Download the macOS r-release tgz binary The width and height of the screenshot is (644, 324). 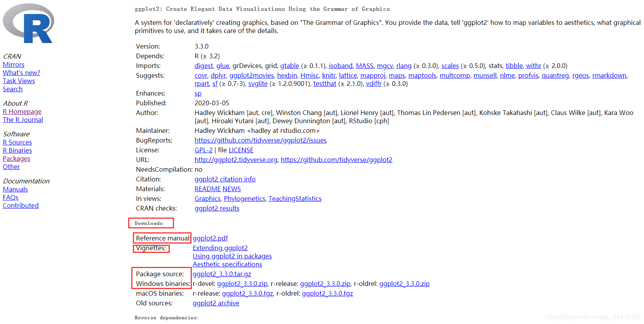pyautogui.click(x=247, y=293)
